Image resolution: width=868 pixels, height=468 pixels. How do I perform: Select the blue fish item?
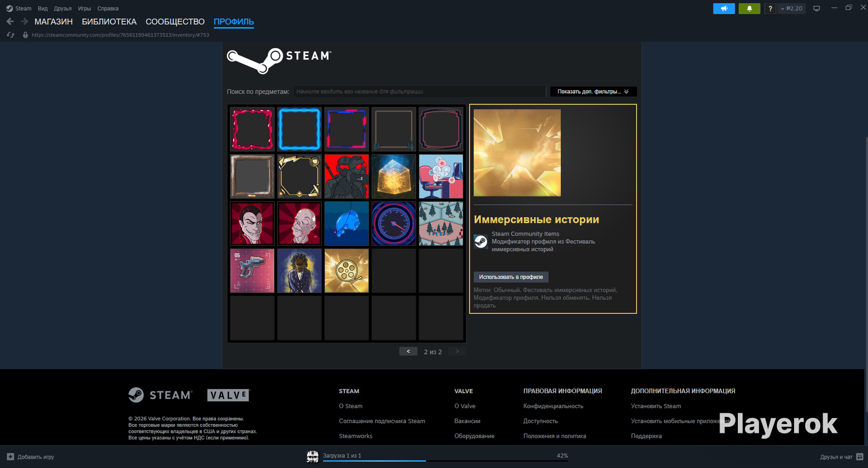(x=346, y=224)
